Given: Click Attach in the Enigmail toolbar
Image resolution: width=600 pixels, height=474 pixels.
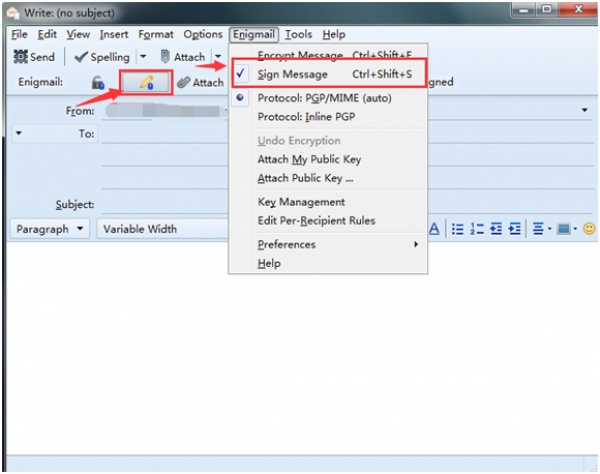Looking at the screenshot, I should click(201, 82).
